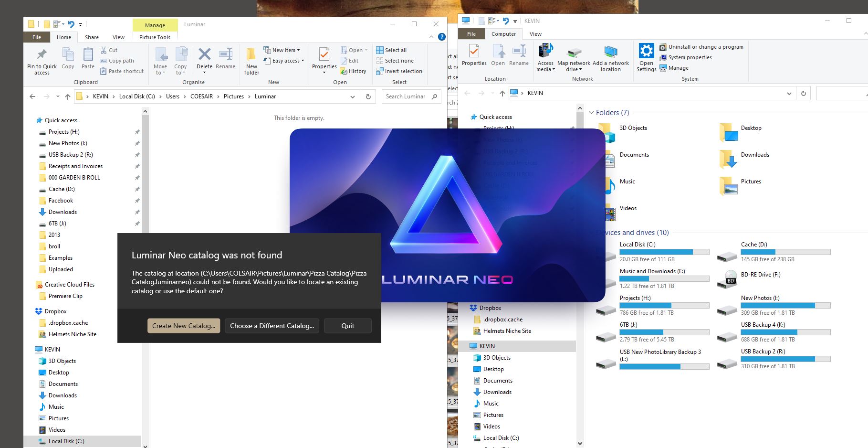Switch to View tab in Luminar window

[x=118, y=37]
